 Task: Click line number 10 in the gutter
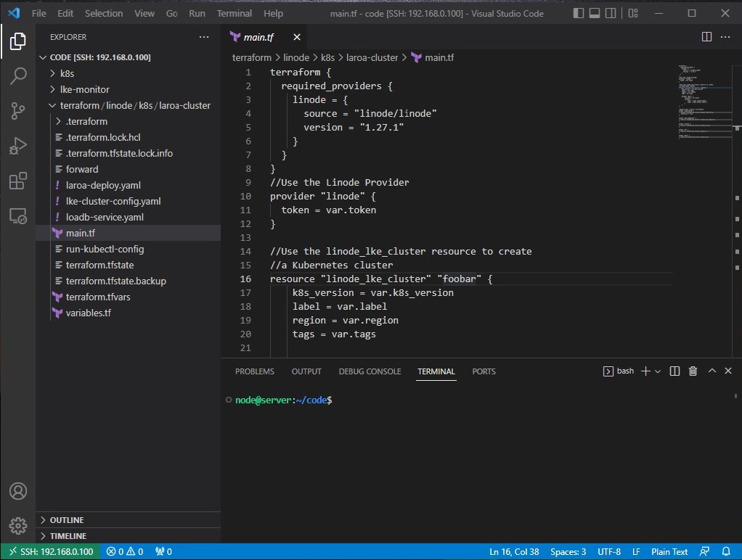(x=245, y=197)
